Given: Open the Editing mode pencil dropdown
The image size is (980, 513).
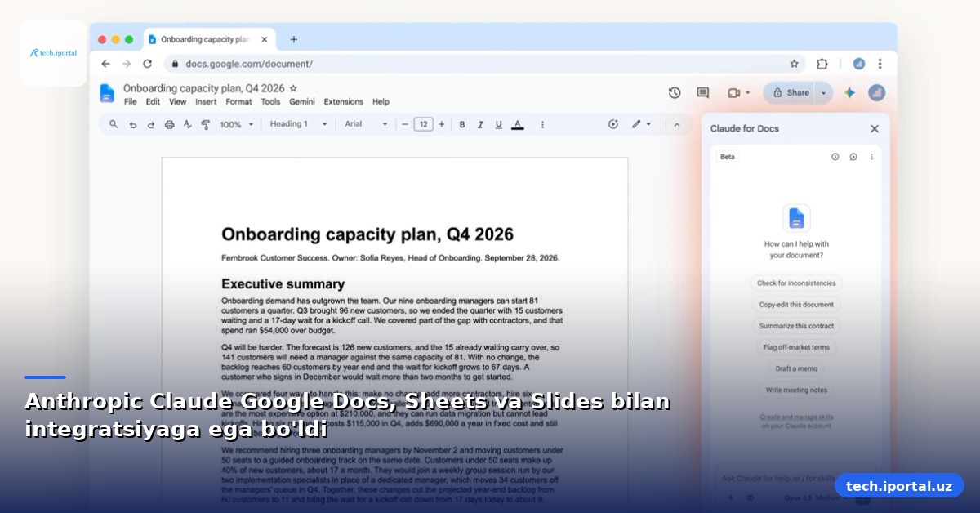Looking at the screenshot, I should (x=641, y=124).
